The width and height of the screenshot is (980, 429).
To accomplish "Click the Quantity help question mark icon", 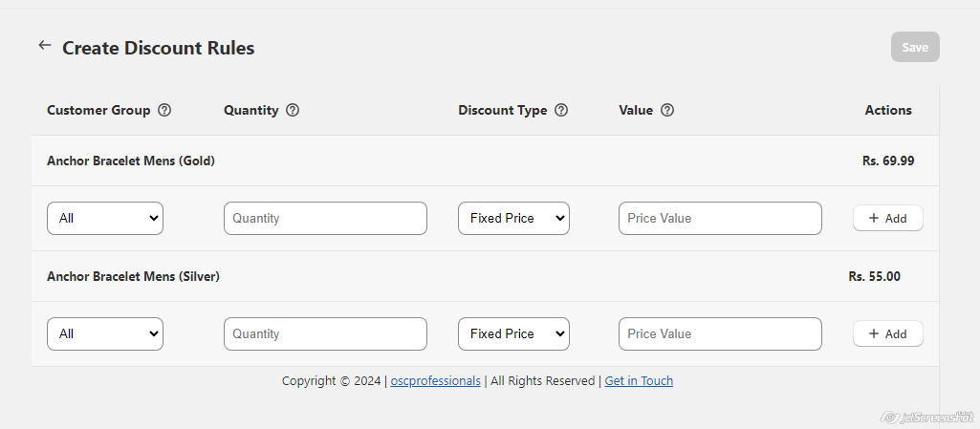I will coord(293,110).
